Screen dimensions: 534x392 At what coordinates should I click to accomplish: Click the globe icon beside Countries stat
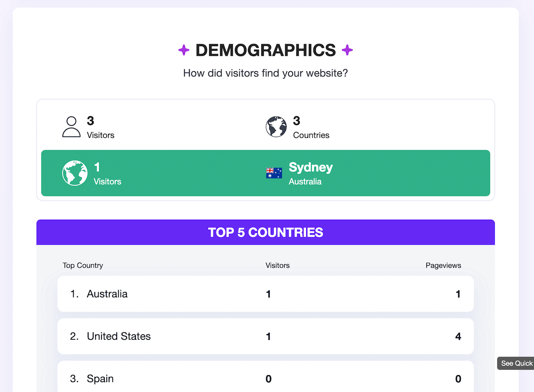tap(276, 127)
